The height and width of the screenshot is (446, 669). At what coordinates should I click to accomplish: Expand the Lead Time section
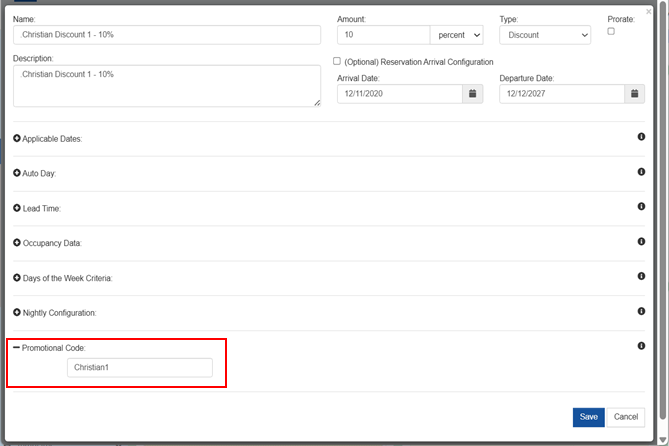(17, 208)
